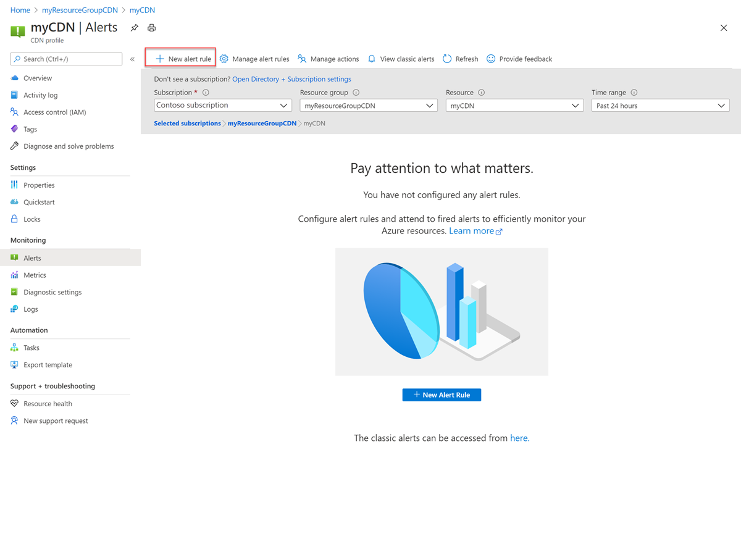Screen dimensions: 741x560
Task: Click the Metrics chart icon
Action: [x=15, y=275]
